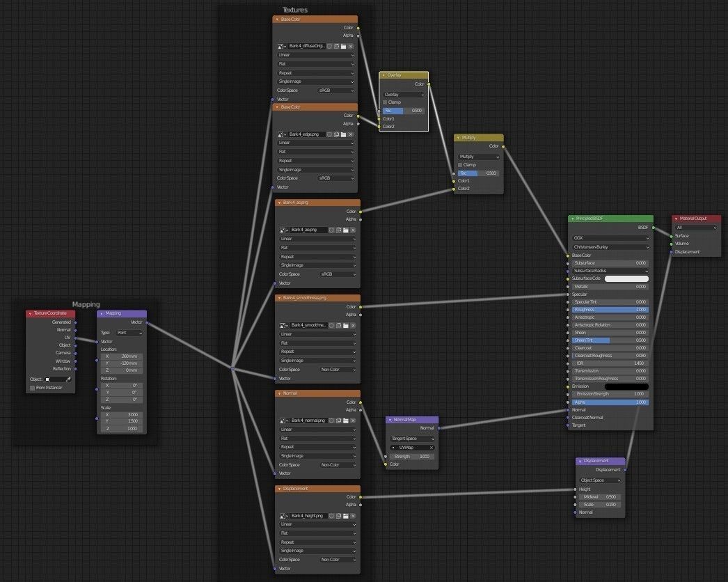Open image file for Bark4_normal.png node
Viewport: 728px width, 582px height.
346,420
